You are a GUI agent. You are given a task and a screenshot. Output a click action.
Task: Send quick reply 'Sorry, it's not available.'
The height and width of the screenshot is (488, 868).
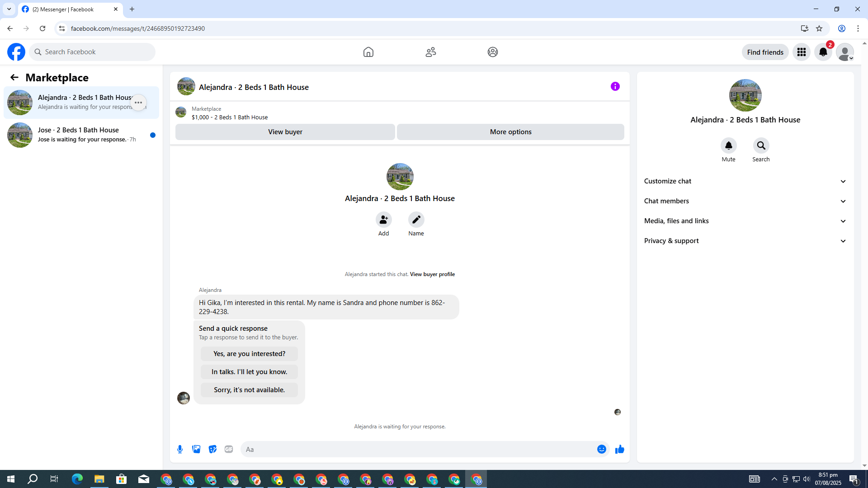(x=250, y=390)
